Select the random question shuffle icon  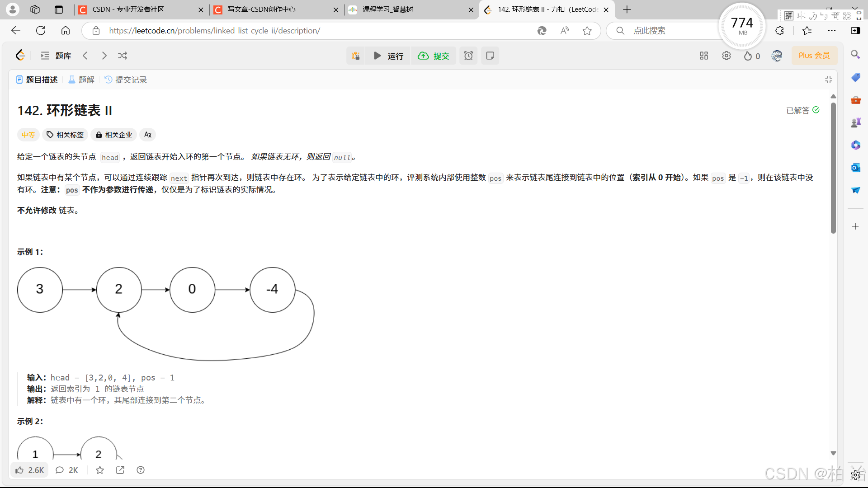(123, 56)
